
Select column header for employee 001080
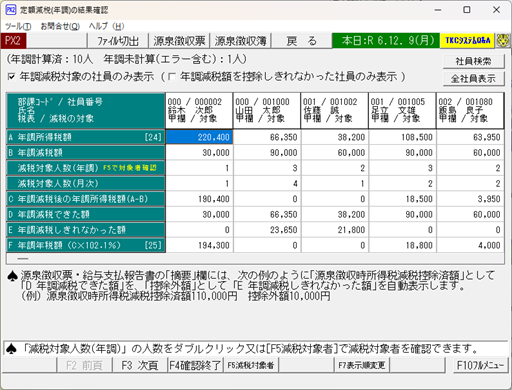pyautogui.click(x=470, y=110)
